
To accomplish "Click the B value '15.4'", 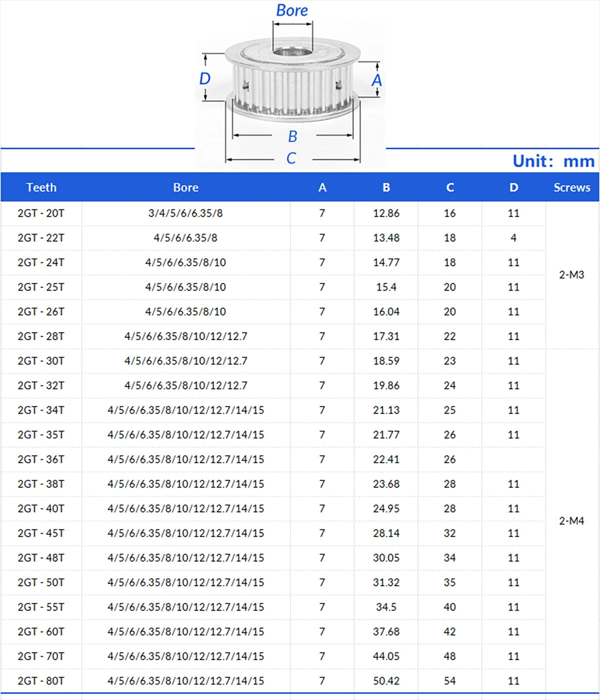I will pos(386,287).
